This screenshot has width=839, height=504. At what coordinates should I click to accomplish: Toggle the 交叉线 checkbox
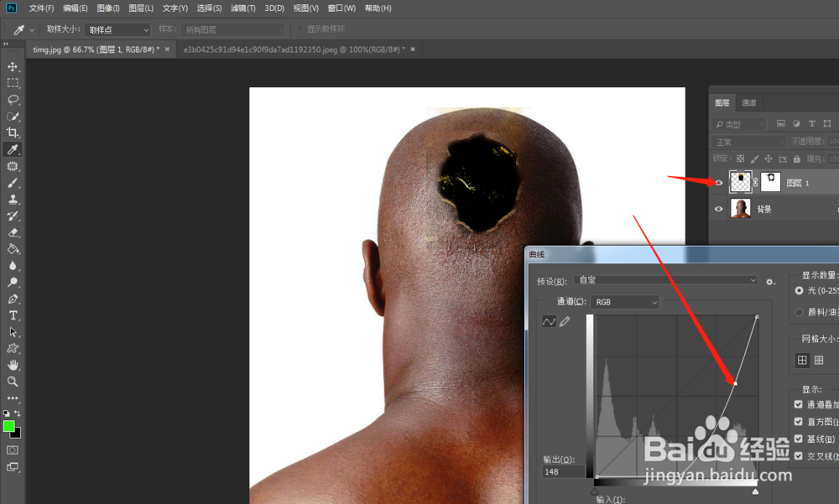coord(799,456)
